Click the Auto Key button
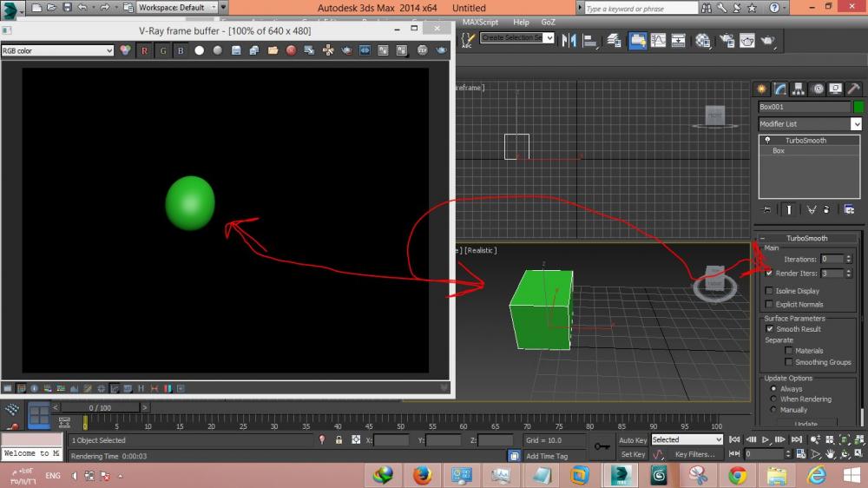The width and height of the screenshot is (868, 488). (632, 440)
